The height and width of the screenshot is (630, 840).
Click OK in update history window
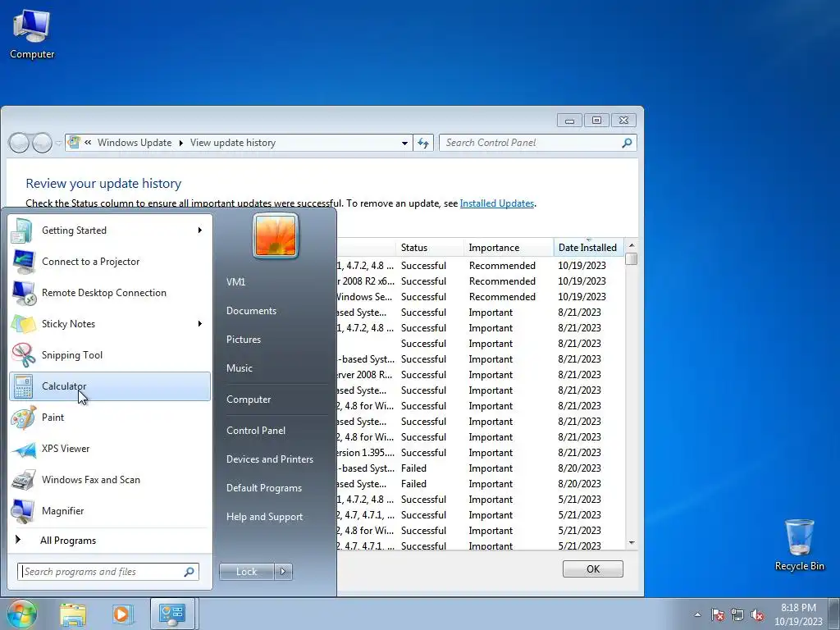click(x=593, y=569)
